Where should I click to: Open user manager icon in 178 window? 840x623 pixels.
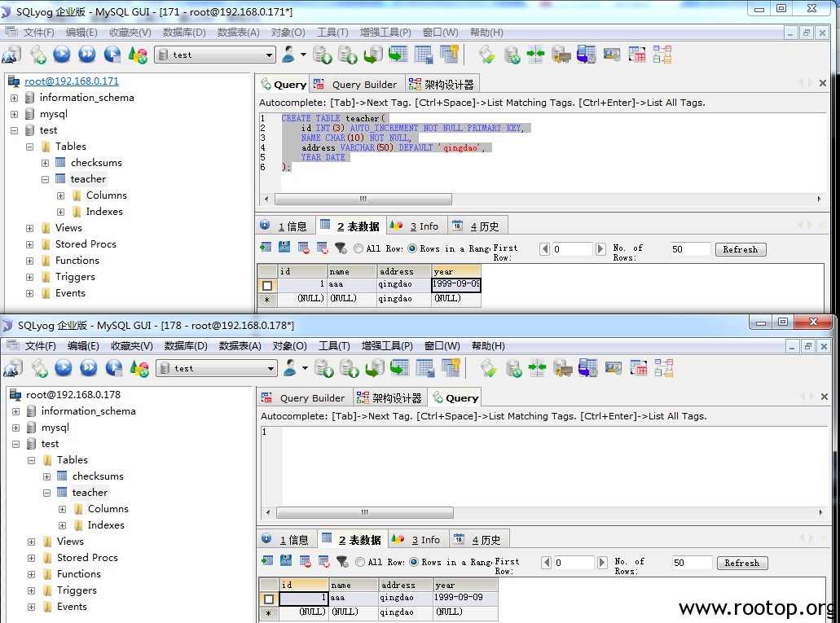coord(290,367)
